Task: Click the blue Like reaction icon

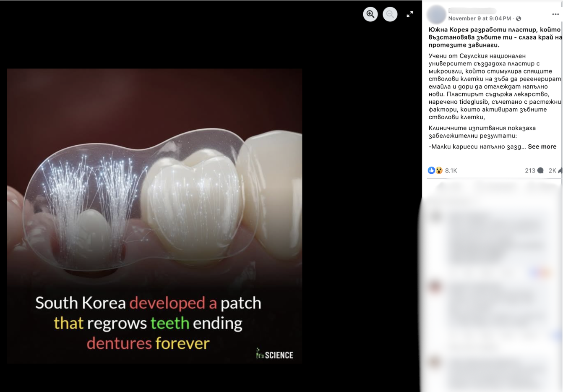Action: 431,170
